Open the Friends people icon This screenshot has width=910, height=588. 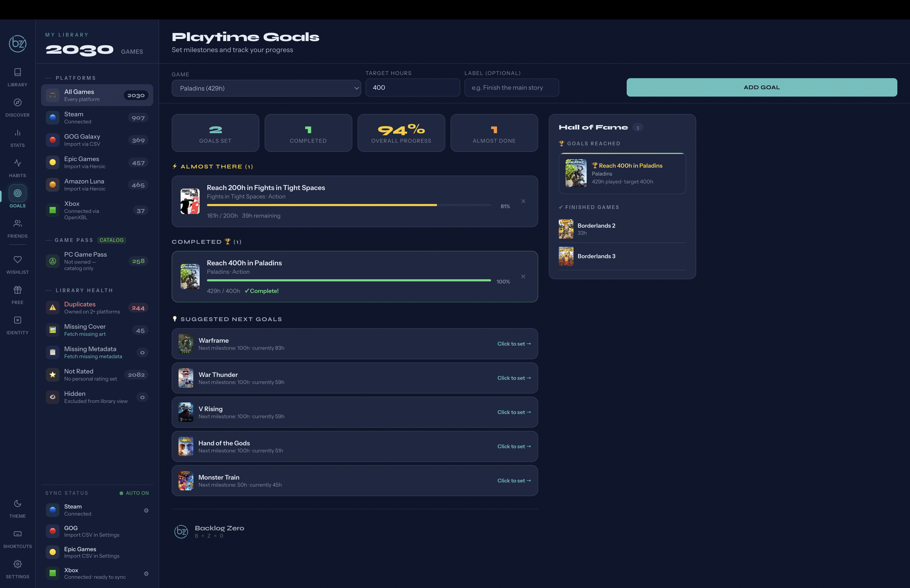18,223
